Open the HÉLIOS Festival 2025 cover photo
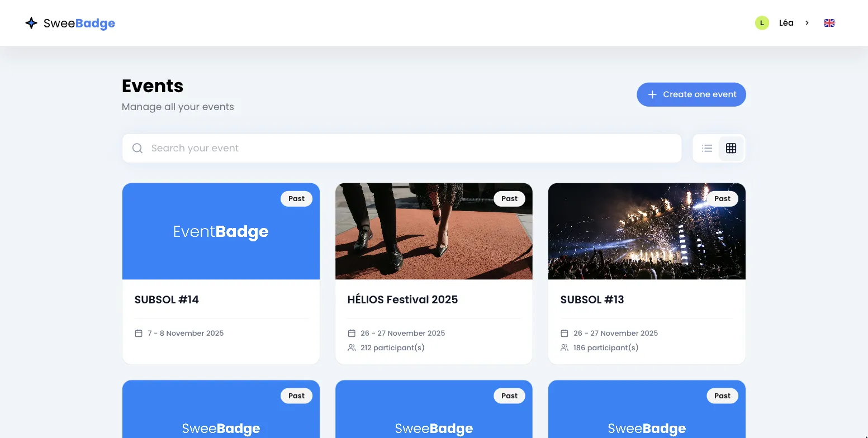This screenshot has width=868, height=438. (434, 231)
